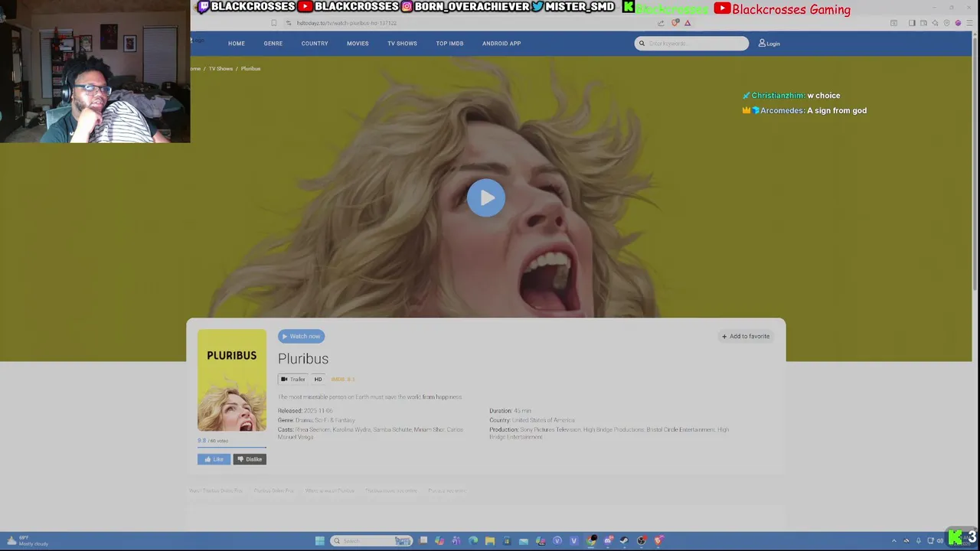Viewport: 980px width, 551px height.
Task: Show hidden system tray icons
Action: (x=893, y=541)
